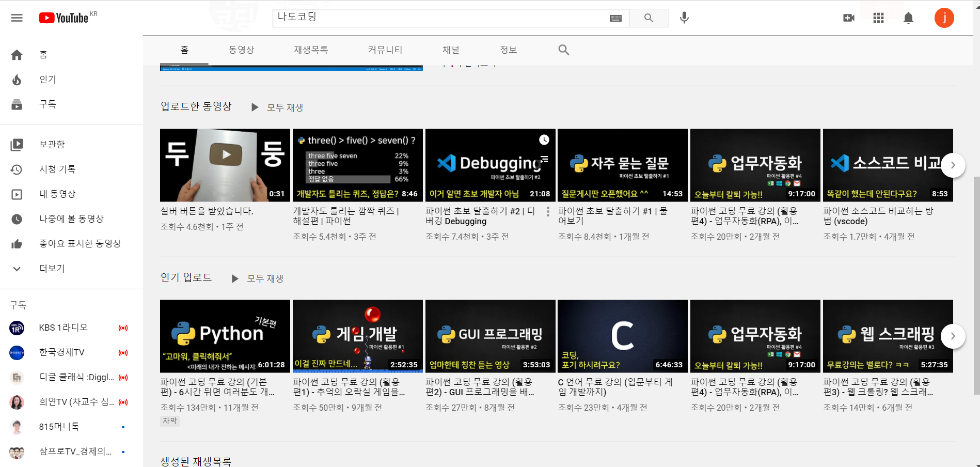Open title 파이썬 소스코드 비교하는 방법 (vscode)
The image size is (980, 467).
[878, 216]
